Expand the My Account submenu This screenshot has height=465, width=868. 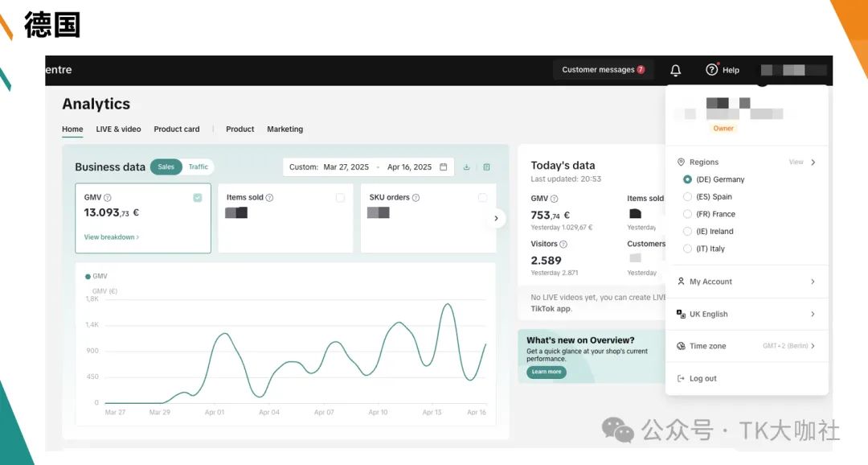coord(747,282)
